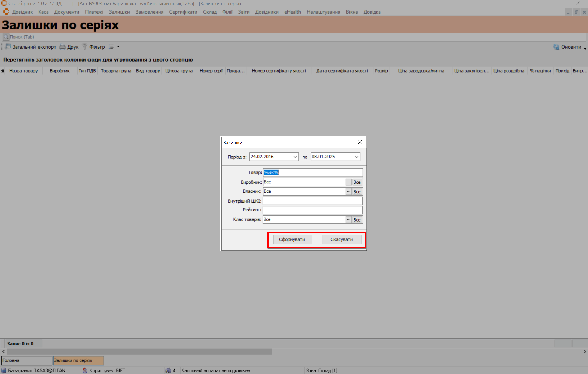The width and height of the screenshot is (588, 374).
Task: Click the Оновити refresh icon
Action: pos(556,47)
